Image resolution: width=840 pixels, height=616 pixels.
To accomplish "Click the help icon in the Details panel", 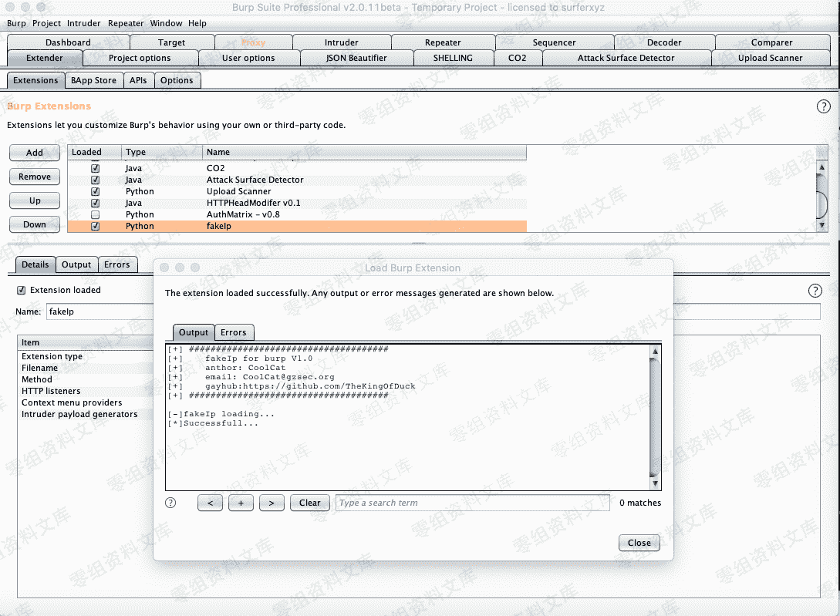I will (815, 291).
